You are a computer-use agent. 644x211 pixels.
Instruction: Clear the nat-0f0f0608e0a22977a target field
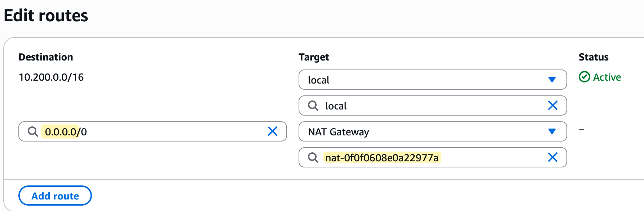(553, 157)
